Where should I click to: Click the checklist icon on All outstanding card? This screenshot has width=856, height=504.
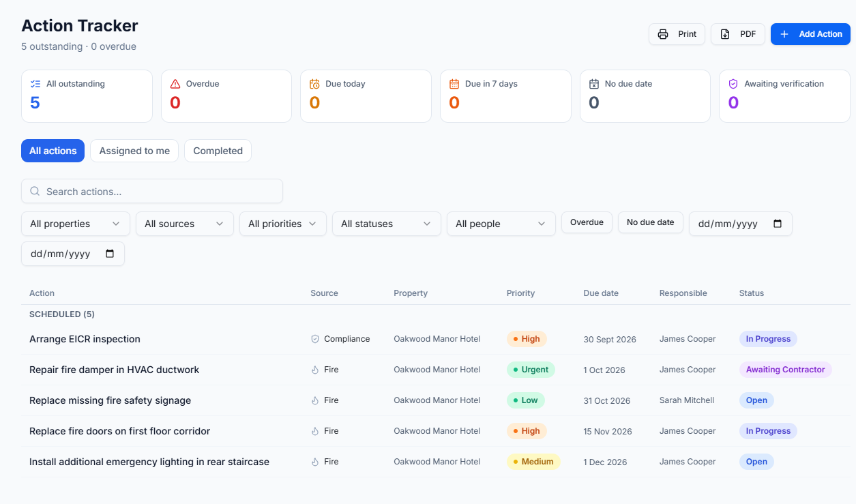click(35, 84)
